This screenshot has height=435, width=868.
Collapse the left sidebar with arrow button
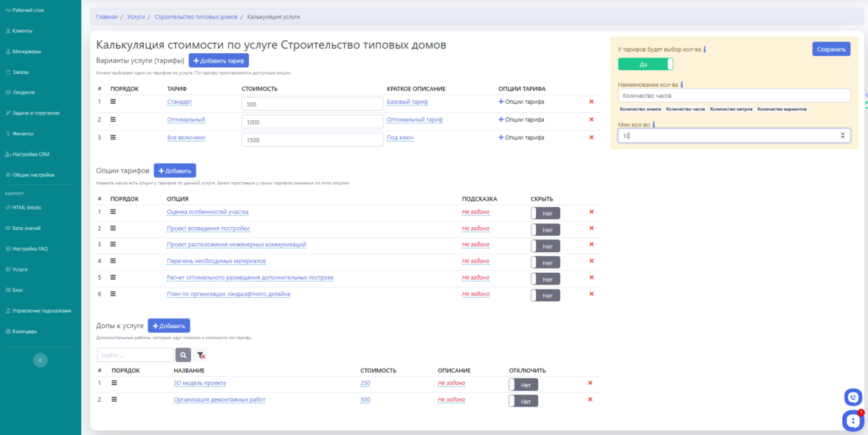tap(41, 360)
